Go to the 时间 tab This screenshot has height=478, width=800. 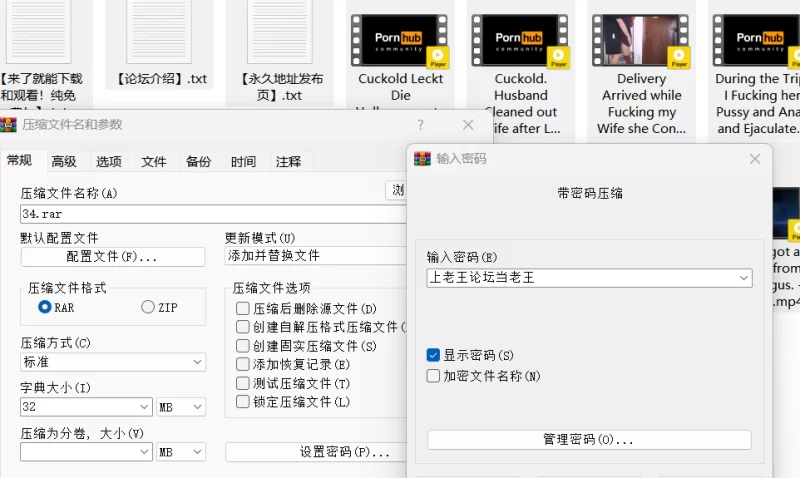tap(243, 162)
